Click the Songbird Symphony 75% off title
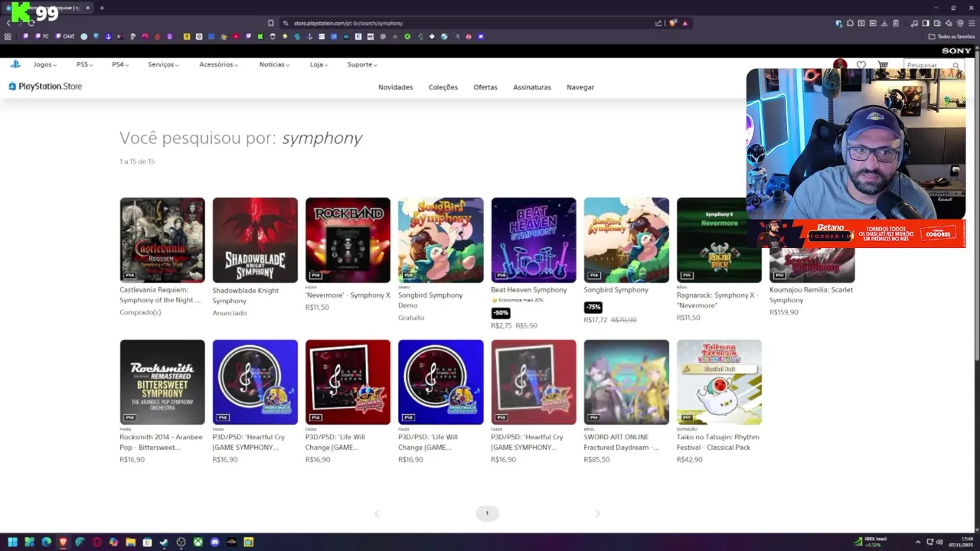The image size is (980, 551). [x=616, y=290]
